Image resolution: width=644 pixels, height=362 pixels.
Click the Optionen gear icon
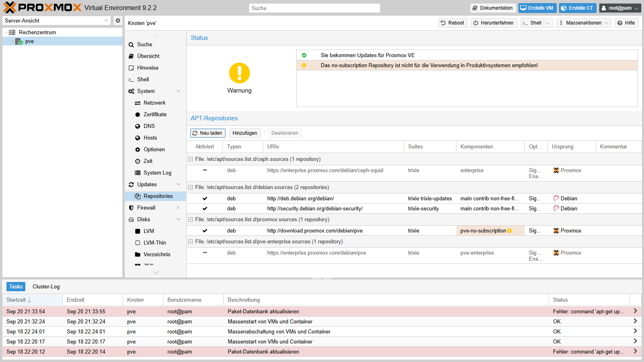pyautogui.click(x=138, y=150)
